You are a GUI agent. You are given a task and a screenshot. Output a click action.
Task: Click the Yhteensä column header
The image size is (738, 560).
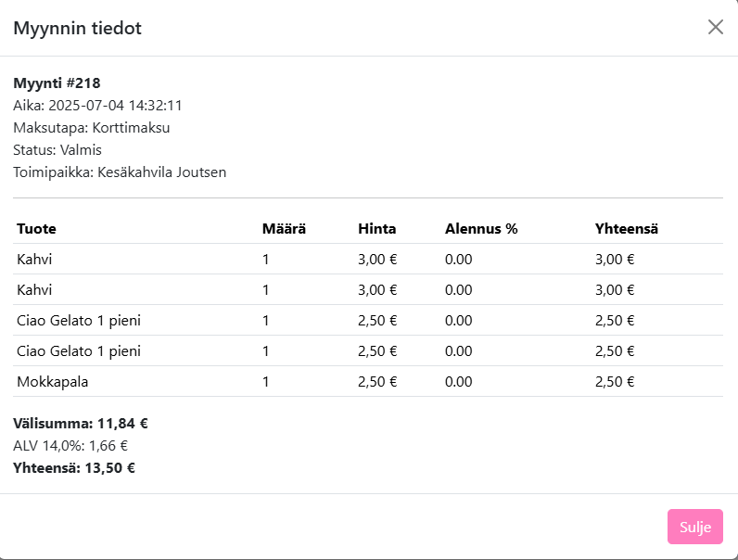coord(626,228)
